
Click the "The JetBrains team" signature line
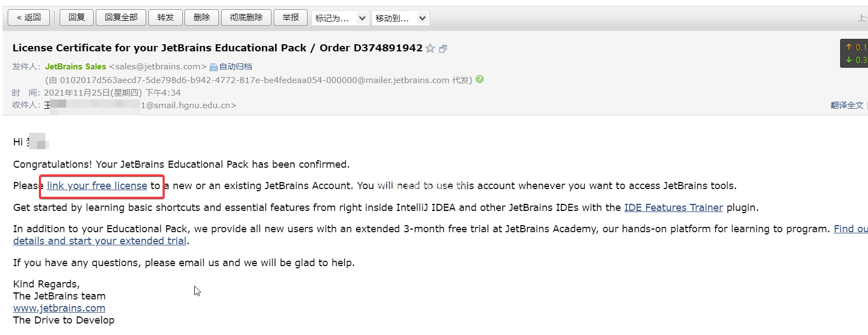click(x=59, y=296)
